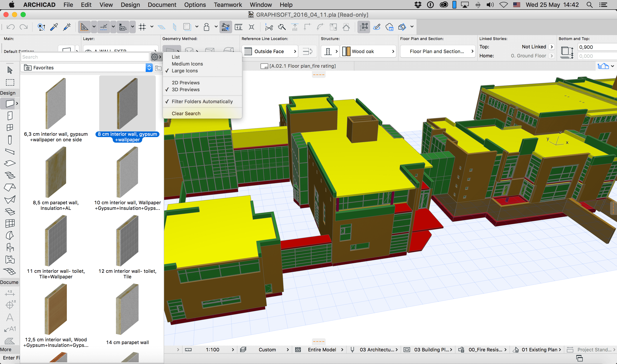Select the Text tool under Document
617x364 pixels.
coord(10,317)
